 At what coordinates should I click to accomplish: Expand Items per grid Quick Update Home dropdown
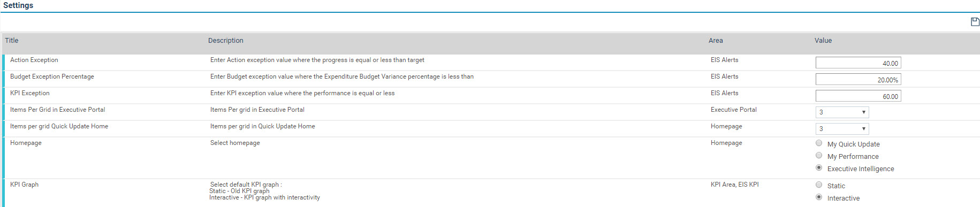coord(842,129)
